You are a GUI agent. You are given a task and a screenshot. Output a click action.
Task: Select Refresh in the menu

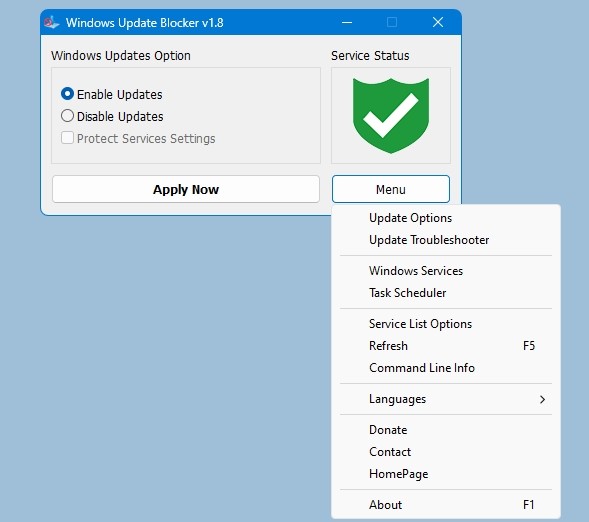[x=446, y=346]
